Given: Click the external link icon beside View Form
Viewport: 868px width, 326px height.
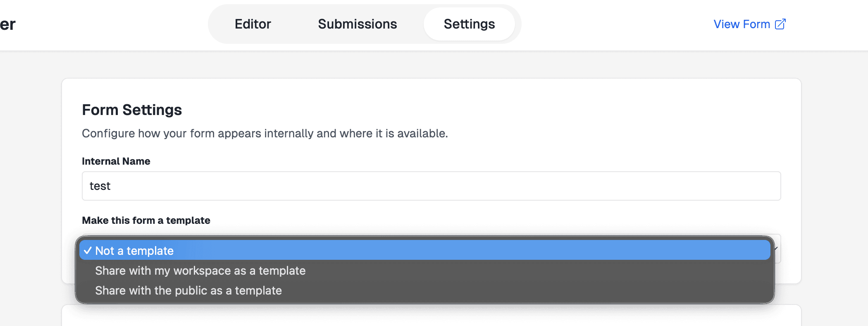Looking at the screenshot, I should pos(780,24).
